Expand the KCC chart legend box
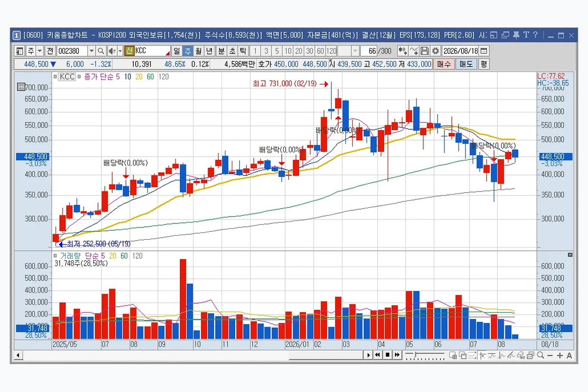This screenshot has height=392, width=588. click(67, 77)
